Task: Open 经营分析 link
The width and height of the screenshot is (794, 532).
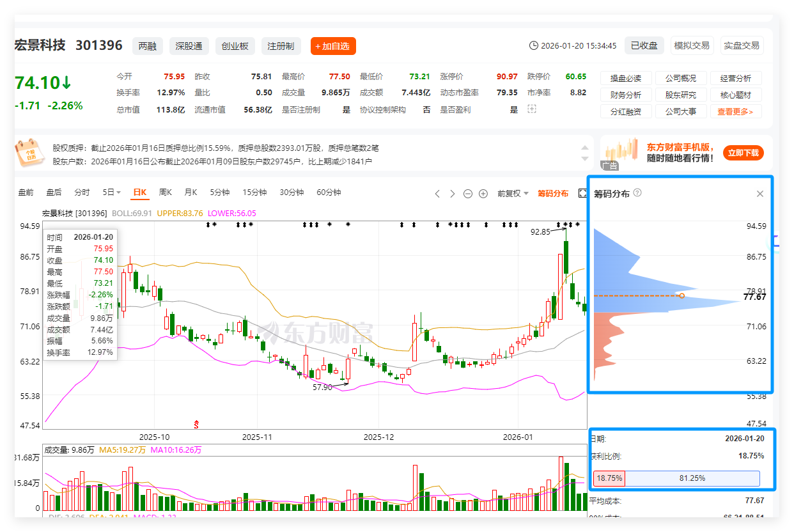Action: pyautogui.click(x=736, y=78)
